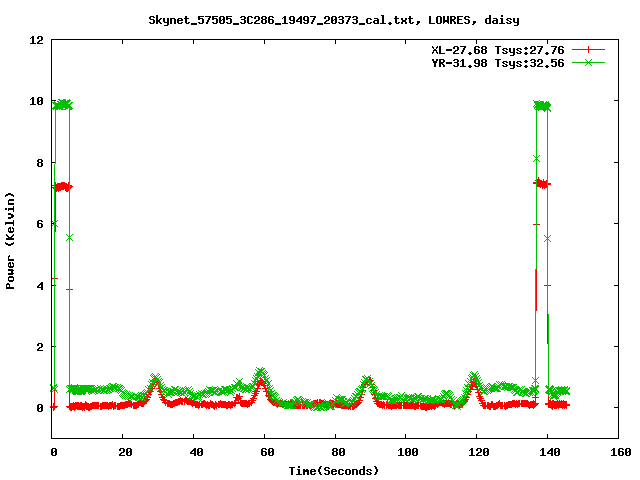Click the y-axis tick label 12
Screen dimensions: 640x480
pos(36,40)
